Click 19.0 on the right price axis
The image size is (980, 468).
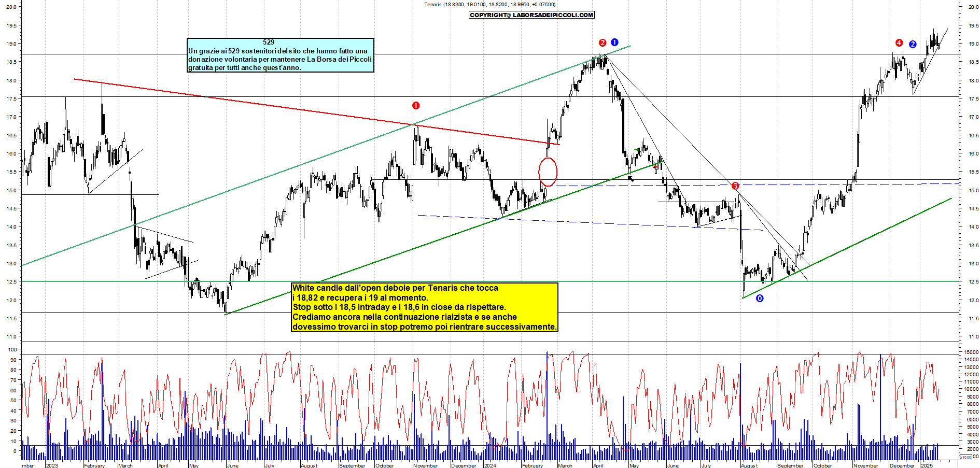click(x=973, y=44)
